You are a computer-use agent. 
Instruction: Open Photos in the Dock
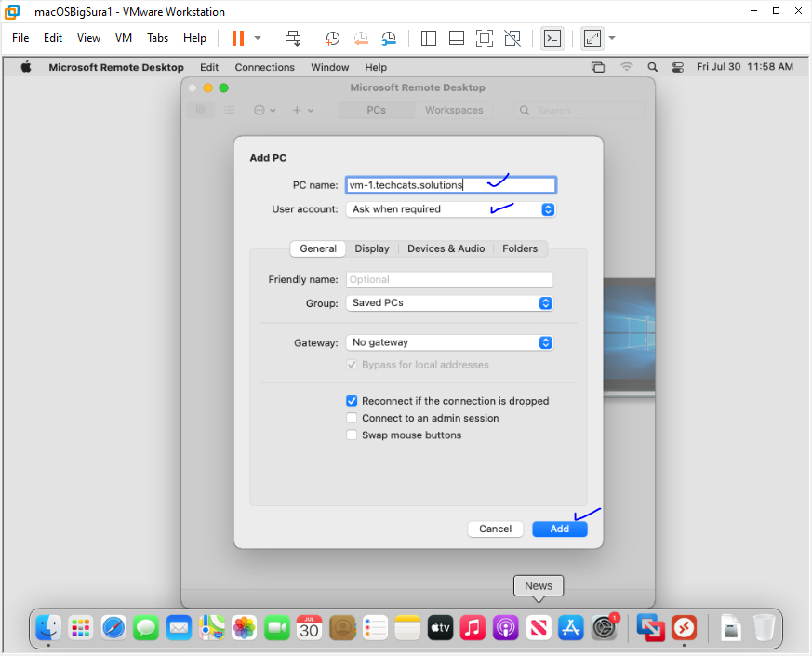pos(245,628)
